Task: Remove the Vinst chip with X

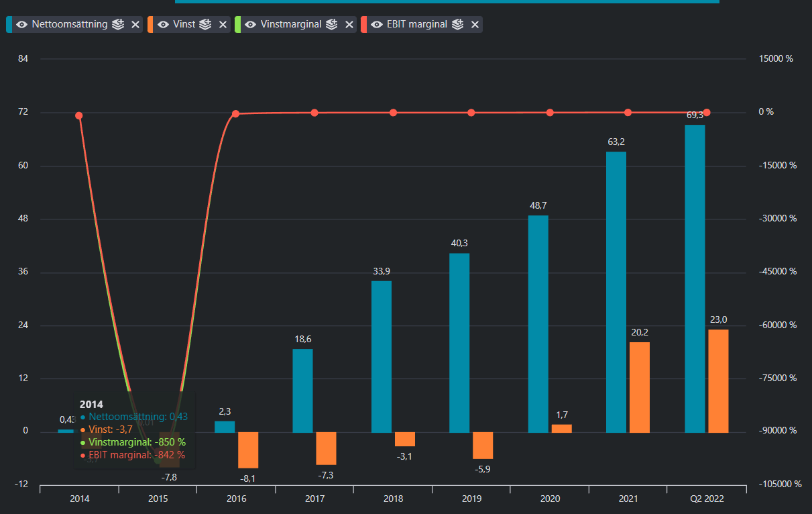Action: (223, 24)
